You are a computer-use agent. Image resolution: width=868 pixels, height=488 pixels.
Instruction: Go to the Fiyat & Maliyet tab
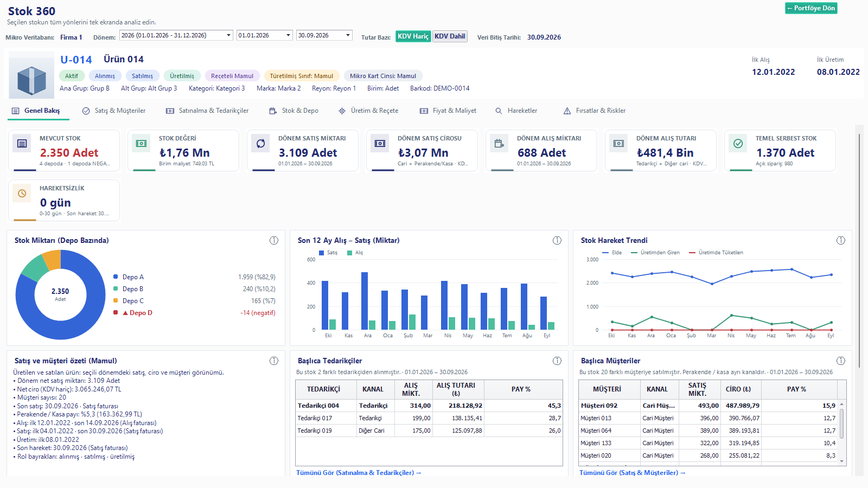pos(448,111)
